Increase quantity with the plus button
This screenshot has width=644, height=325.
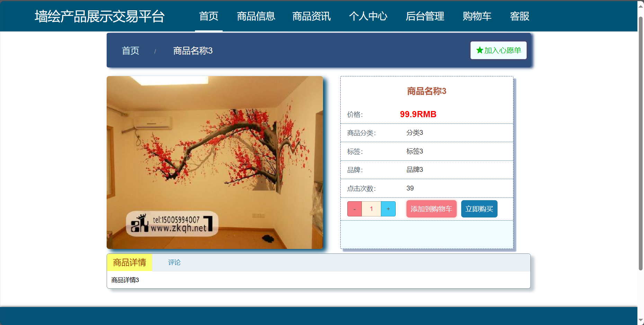point(388,209)
